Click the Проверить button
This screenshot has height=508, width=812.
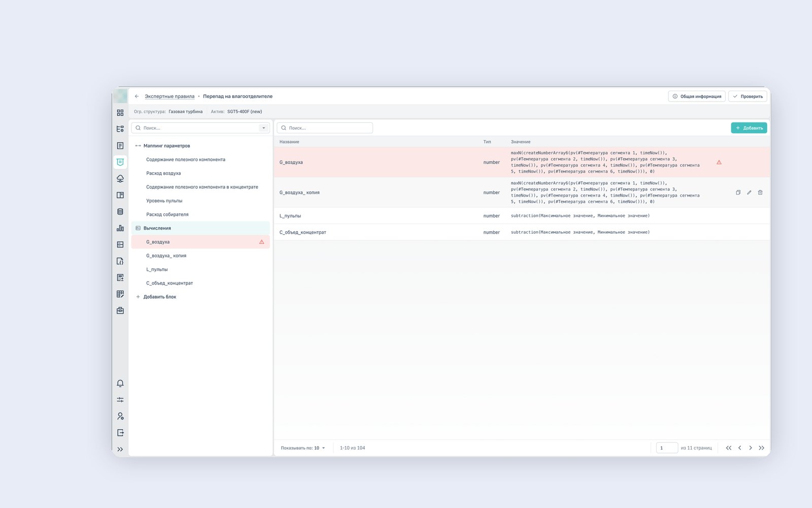coord(748,97)
